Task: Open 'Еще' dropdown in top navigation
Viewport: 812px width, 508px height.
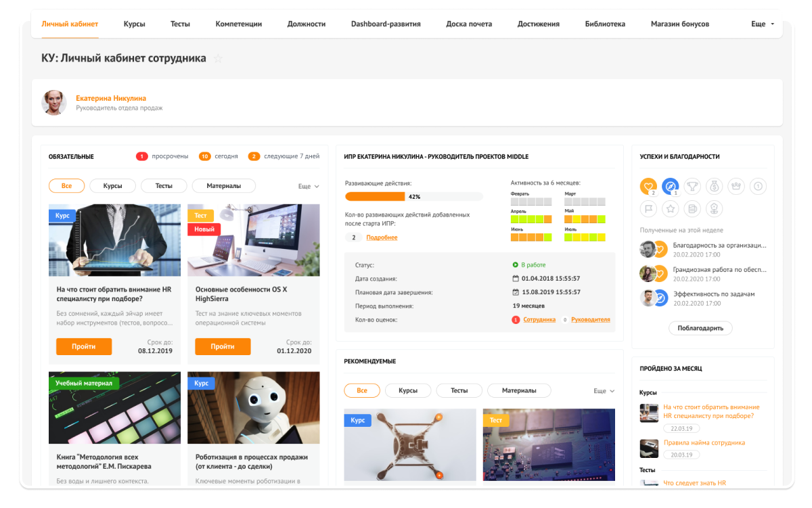Action: 763,24
